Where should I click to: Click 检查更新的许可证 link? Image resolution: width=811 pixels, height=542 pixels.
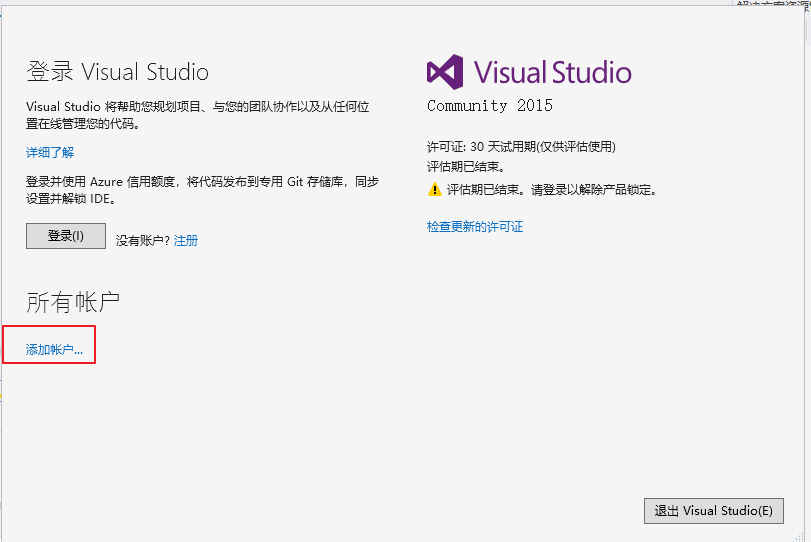click(x=475, y=227)
